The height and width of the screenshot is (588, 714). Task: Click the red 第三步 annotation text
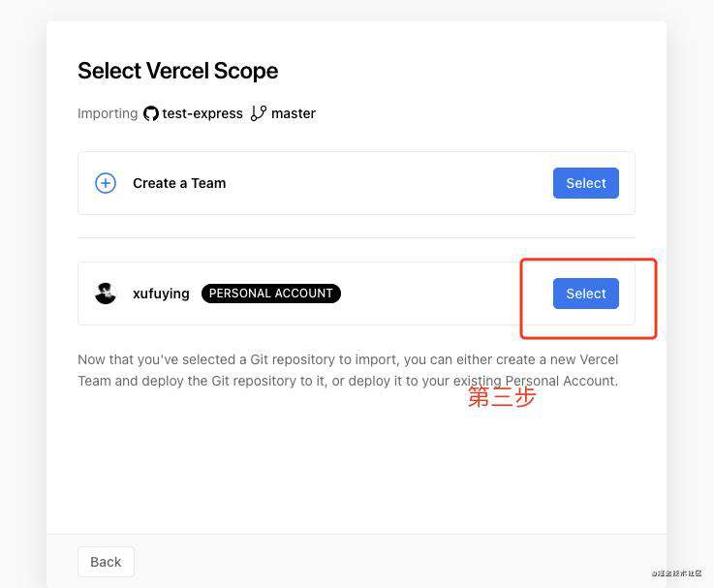coord(501,397)
